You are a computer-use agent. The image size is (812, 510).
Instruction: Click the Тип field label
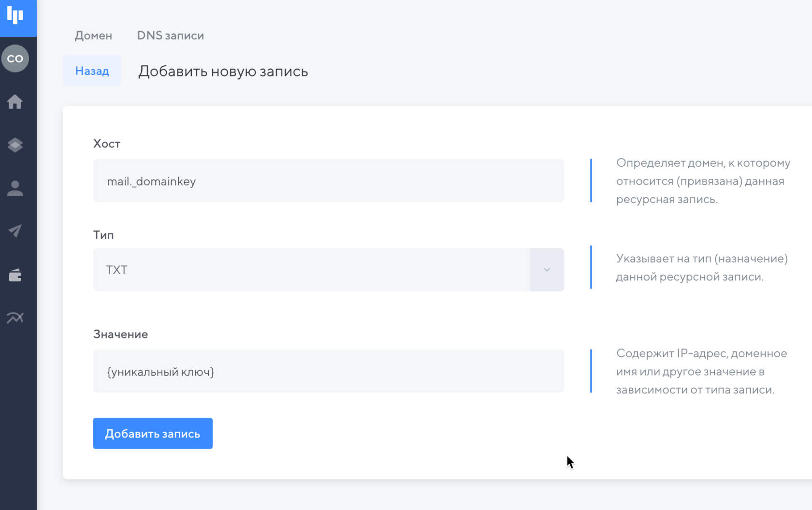point(103,235)
